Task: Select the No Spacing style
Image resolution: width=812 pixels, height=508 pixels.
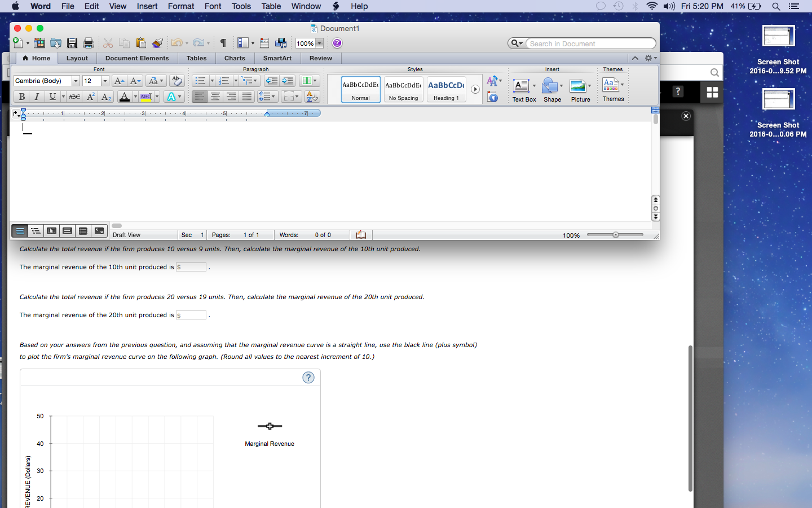Action: tap(403, 89)
